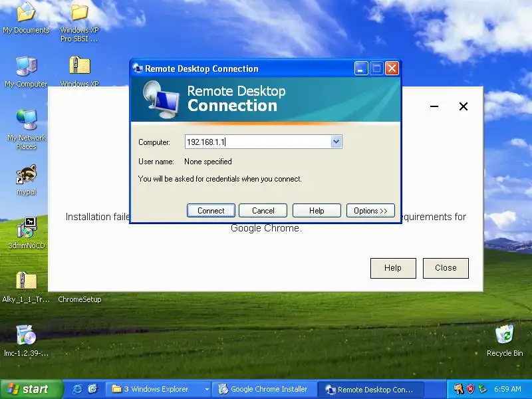Cancel the Remote Desktop Connection dialog

pyautogui.click(x=263, y=211)
